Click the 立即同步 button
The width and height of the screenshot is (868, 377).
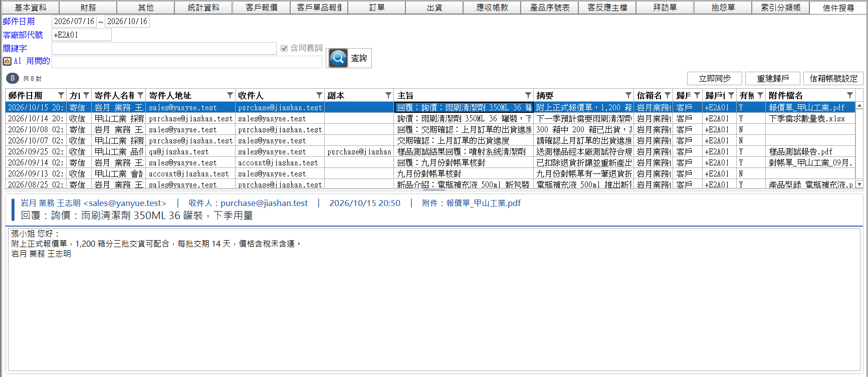(x=715, y=79)
